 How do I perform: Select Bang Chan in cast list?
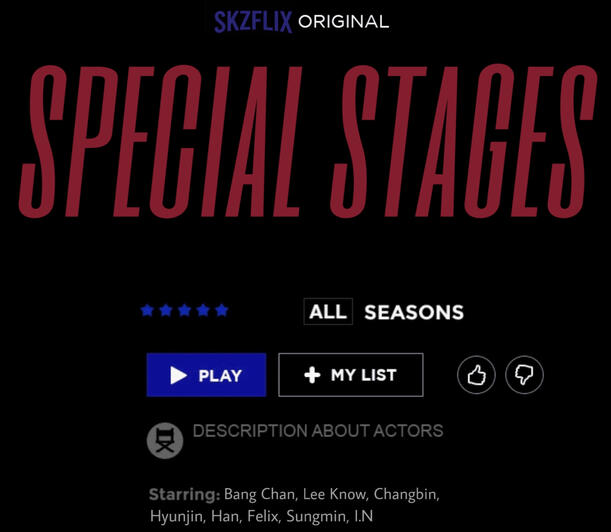(259, 494)
